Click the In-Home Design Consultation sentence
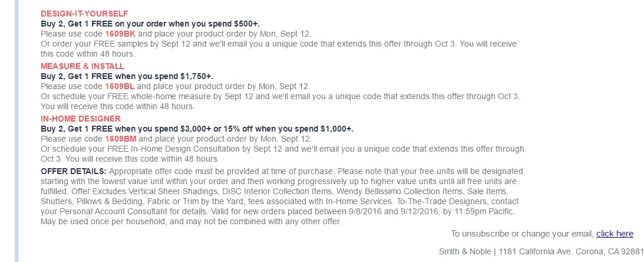Screen dimensions: 644x262 [282, 154]
